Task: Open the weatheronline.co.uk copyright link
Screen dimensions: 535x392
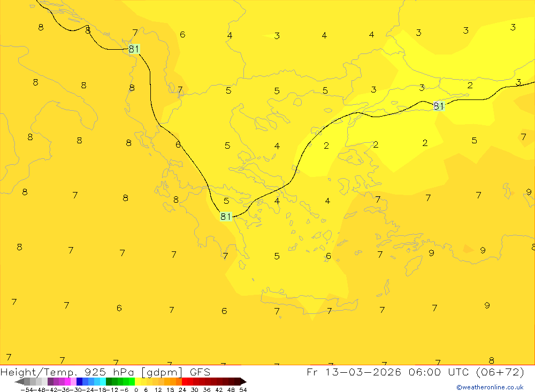Action: [x=490, y=387]
